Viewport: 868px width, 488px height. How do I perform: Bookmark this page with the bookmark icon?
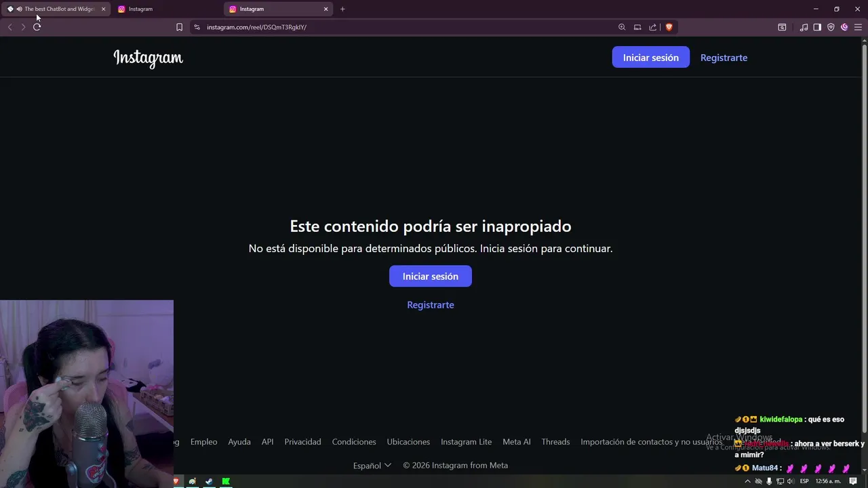(x=179, y=27)
